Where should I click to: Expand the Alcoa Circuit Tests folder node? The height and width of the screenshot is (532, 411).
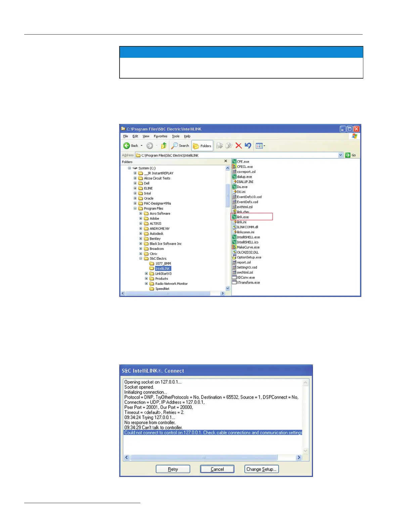click(x=135, y=178)
